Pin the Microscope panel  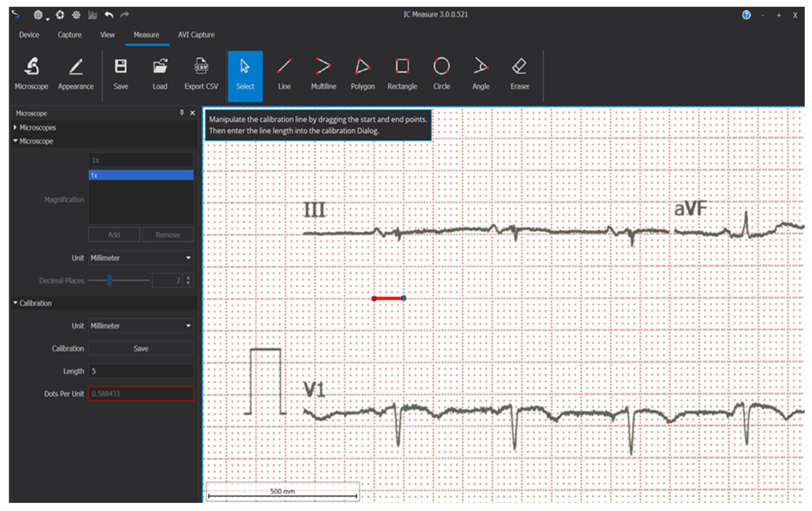coord(182,113)
